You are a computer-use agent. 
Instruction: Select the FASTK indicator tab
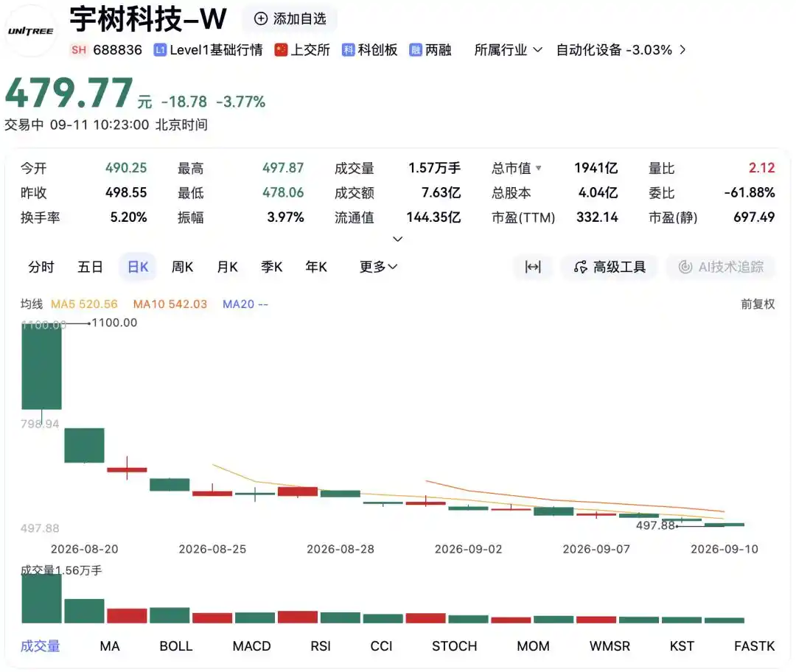tap(755, 646)
